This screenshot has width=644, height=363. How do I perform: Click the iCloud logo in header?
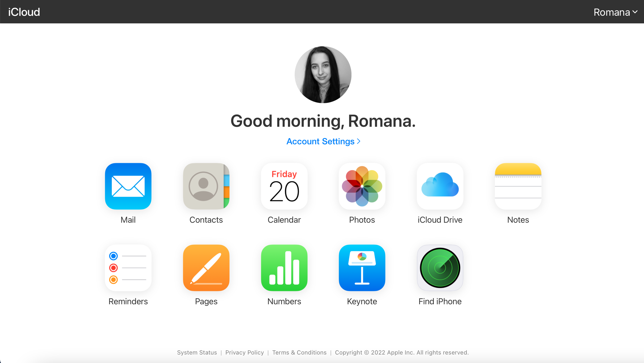click(24, 12)
